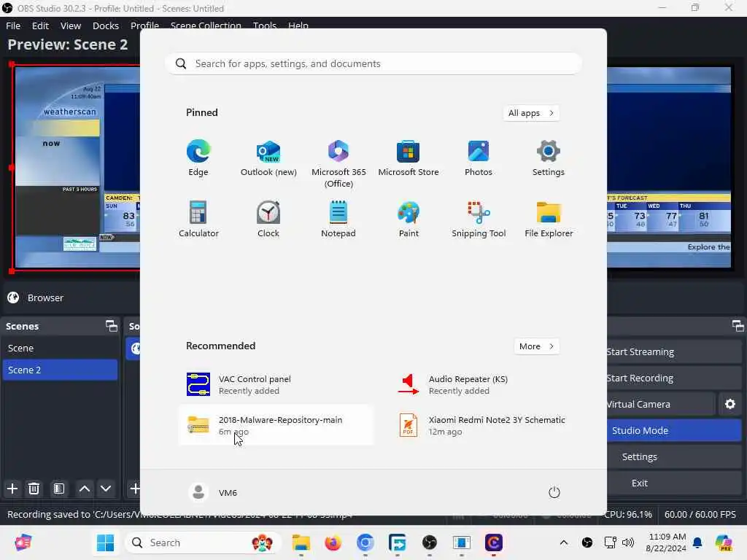Viewport: 747px width, 560px height.
Task: Open clock and date in taskbar
Action: tap(665, 542)
